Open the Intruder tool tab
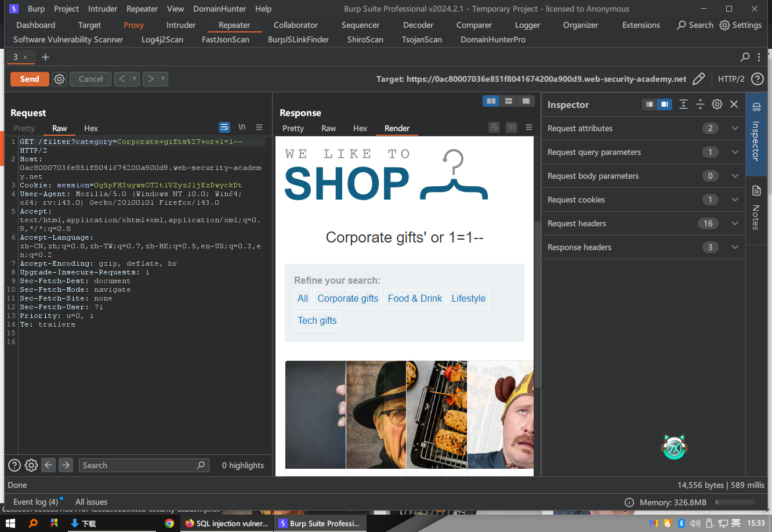Image resolution: width=772 pixels, height=532 pixels. pyautogui.click(x=181, y=25)
